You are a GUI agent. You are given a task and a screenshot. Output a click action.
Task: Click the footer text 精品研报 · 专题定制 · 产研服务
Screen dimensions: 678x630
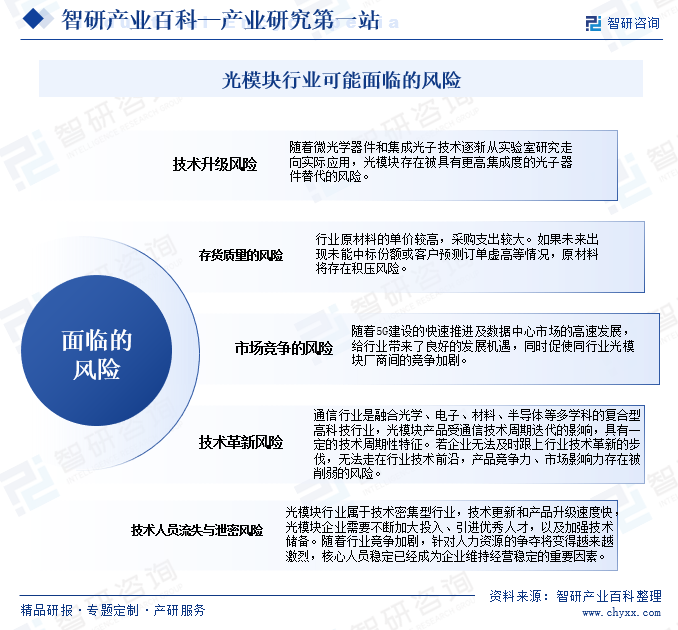point(113,611)
